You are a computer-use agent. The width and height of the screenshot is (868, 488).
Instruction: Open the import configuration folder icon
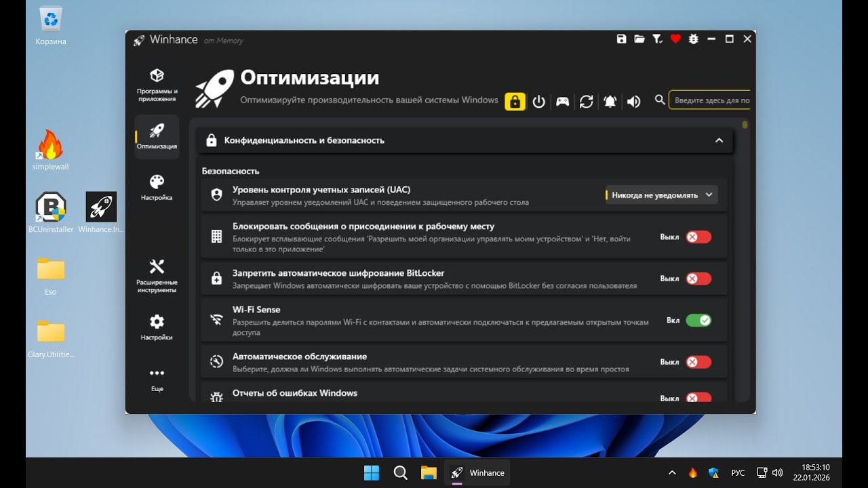[x=639, y=39]
